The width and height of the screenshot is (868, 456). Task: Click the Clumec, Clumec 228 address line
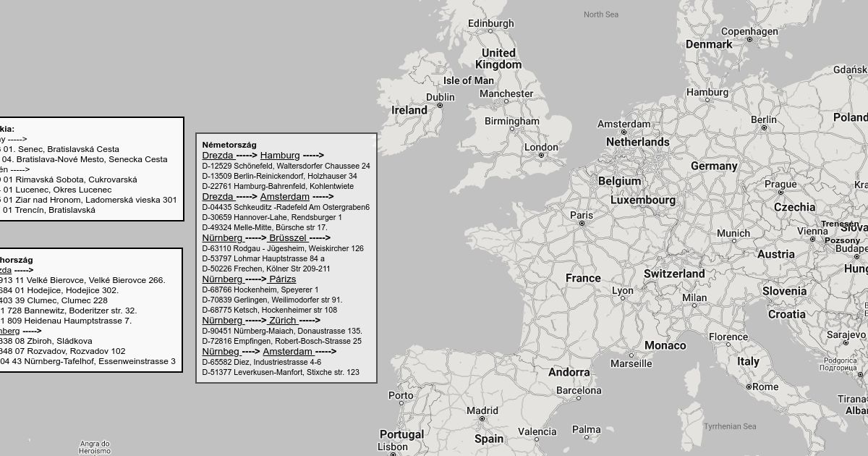tap(54, 300)
